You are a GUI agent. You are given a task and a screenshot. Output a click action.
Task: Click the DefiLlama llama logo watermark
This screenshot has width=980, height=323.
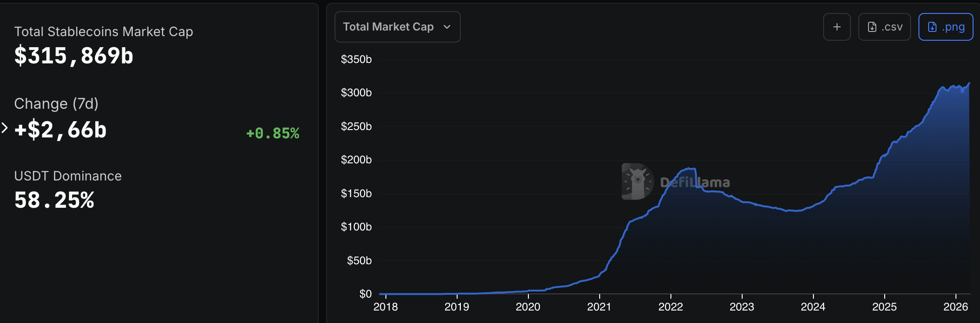(637, 181)
